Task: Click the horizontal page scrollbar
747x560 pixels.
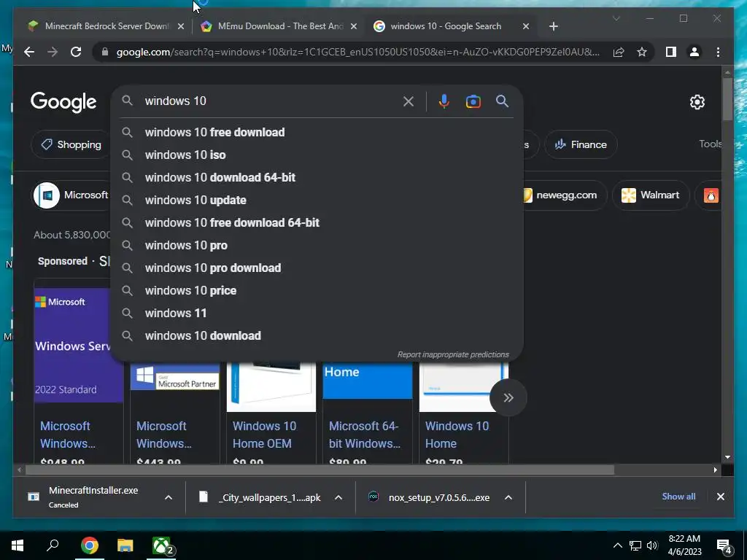Action: click(x=320, y=470)
